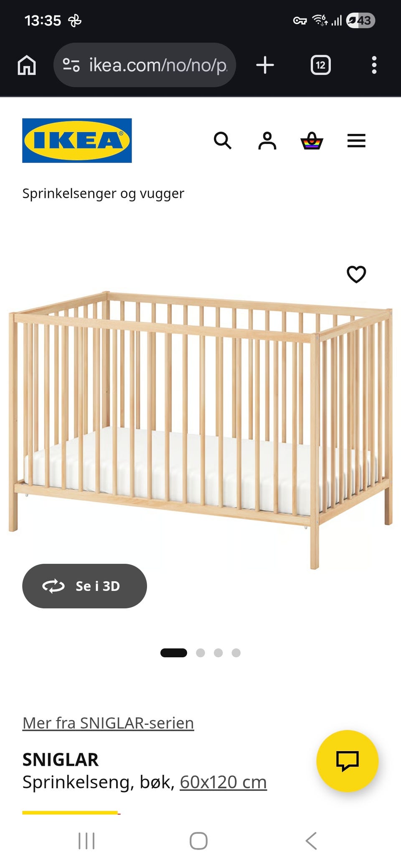The image size is (401, 868).
Task: Add crib to favorites with heart icon
Action: coord(356,274)
